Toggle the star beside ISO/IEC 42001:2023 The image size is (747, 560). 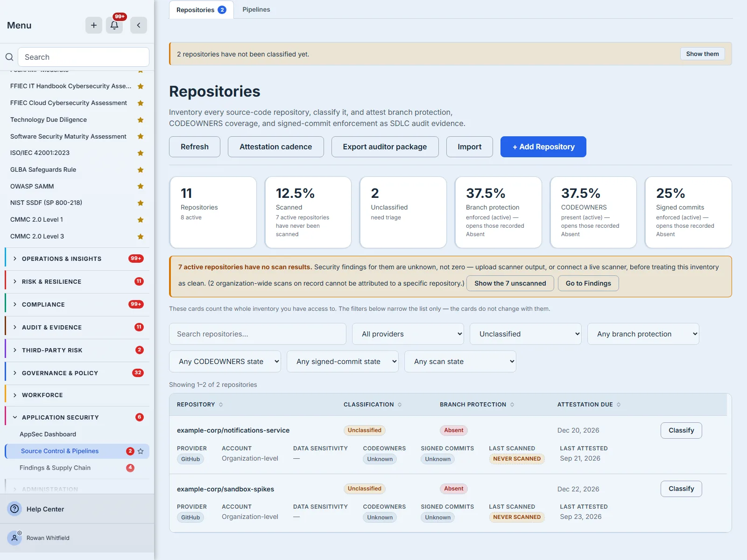(141, 153)
